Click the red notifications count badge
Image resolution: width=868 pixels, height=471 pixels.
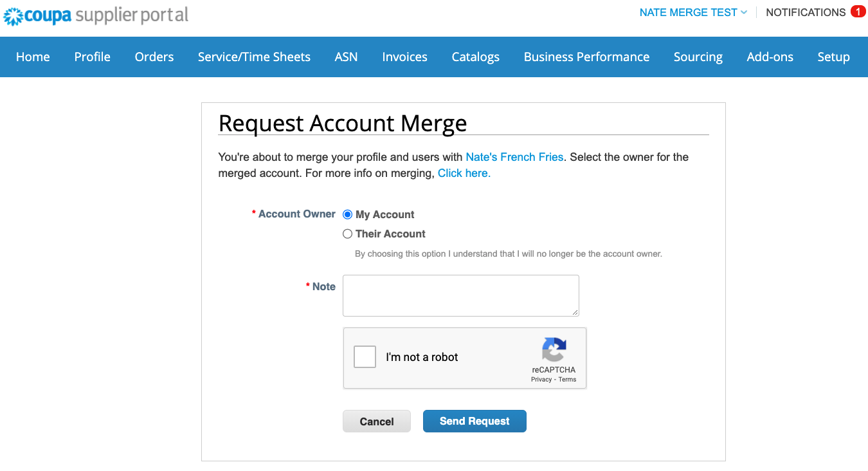[858, 12]
